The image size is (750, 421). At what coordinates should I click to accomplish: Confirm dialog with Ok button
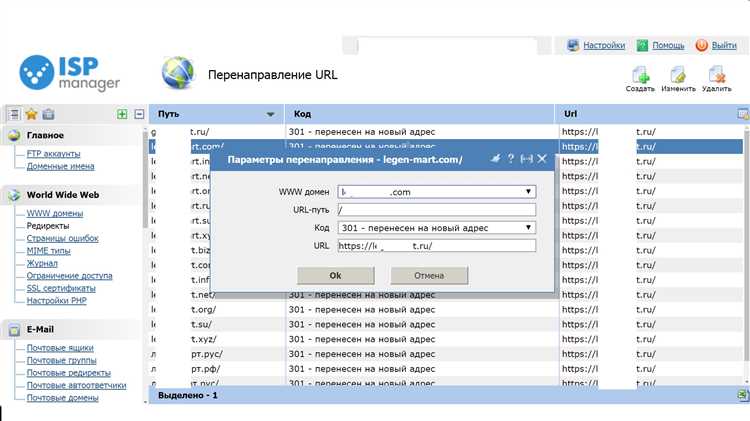(336, 276)
